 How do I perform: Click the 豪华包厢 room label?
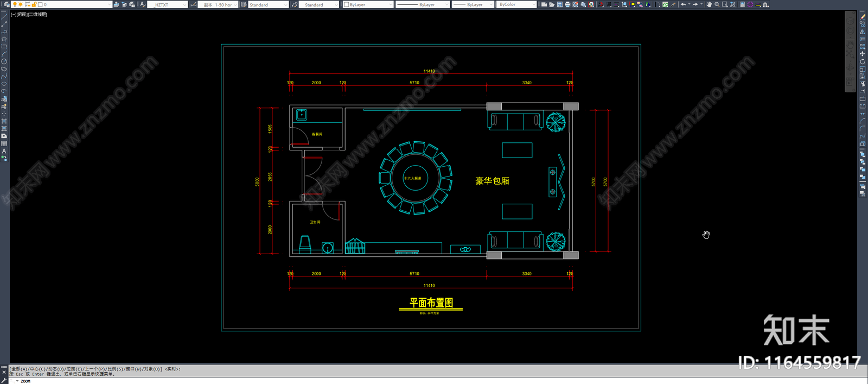(x=492, y=181)
